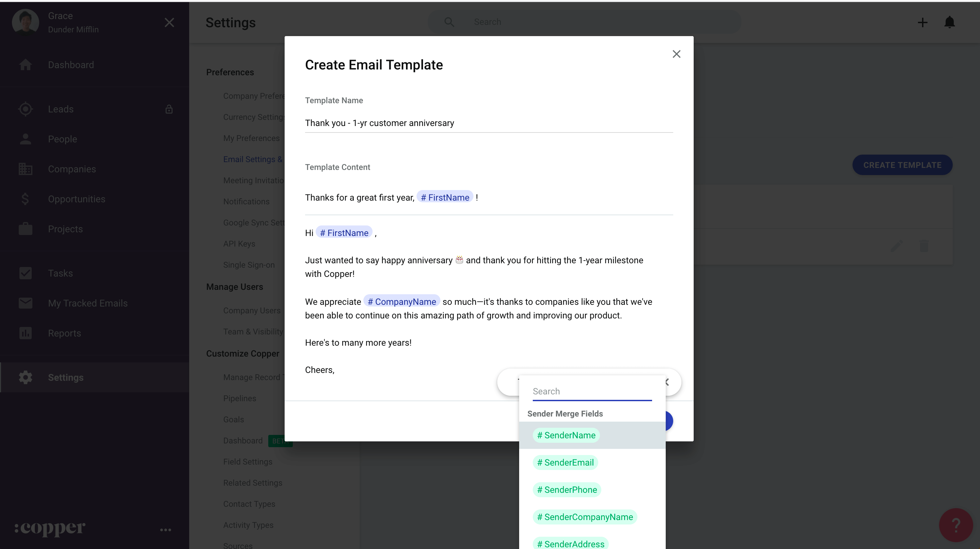Go to Opportunities
Screen dimensions: 980x549
tap(76, 199)
